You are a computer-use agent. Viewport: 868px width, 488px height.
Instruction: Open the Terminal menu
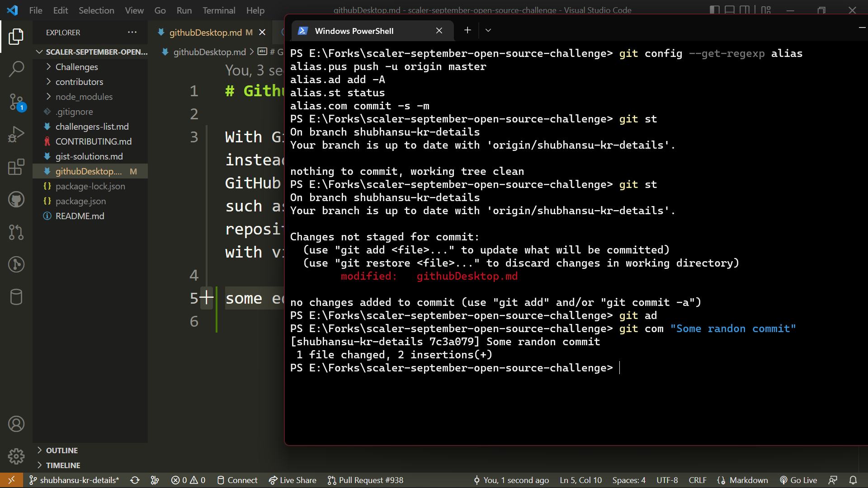coord(218,10)
